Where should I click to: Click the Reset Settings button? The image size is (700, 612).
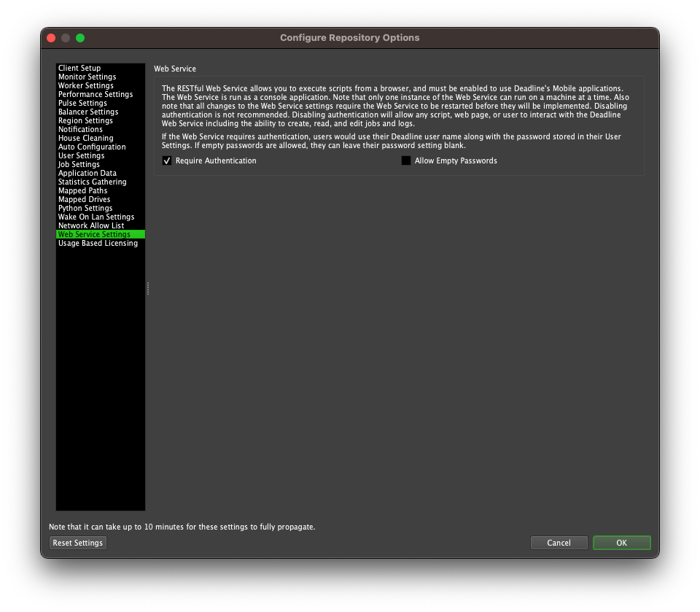click(77, 542)
